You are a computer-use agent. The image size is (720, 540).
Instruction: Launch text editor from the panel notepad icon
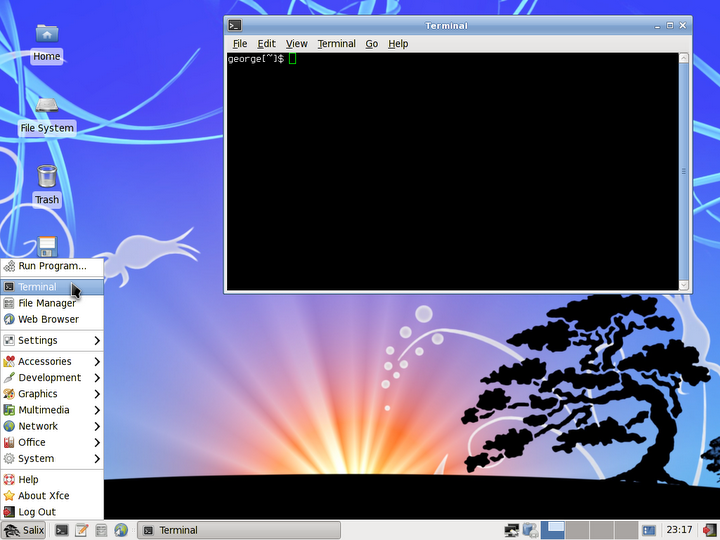point(82,530)
